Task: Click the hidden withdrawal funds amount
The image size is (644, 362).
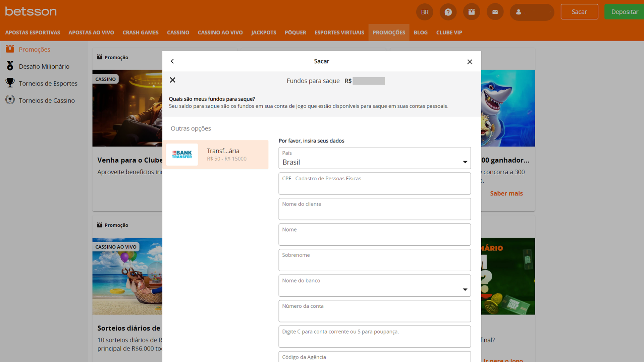Action: tap(369, 81)
